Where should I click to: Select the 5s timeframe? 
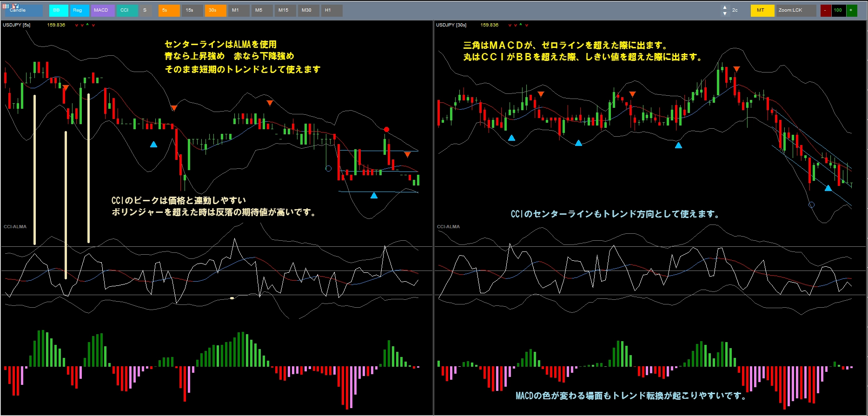pyautogui.click(x=169, y=11)
